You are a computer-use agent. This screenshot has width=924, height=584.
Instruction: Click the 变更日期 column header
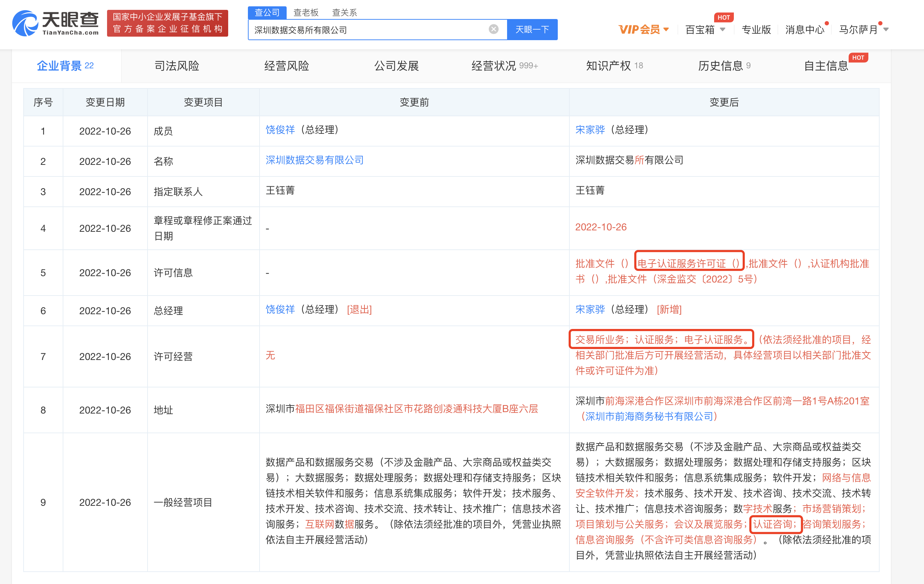point(105,102)
